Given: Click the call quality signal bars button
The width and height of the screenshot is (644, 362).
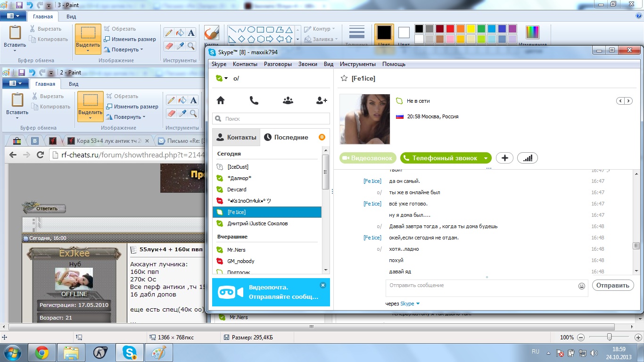Looking at the screenshot, I should click(528, 158).
